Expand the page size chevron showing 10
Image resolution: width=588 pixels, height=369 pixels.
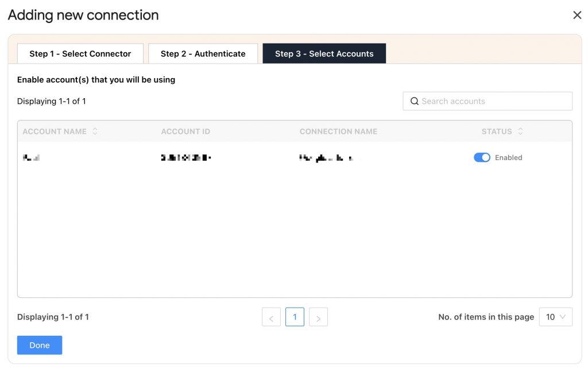[x=563, y=317]
